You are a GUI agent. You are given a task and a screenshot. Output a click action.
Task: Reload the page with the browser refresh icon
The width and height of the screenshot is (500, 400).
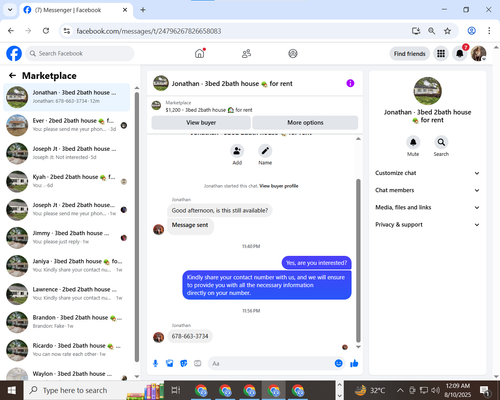[x=46, y=31]
